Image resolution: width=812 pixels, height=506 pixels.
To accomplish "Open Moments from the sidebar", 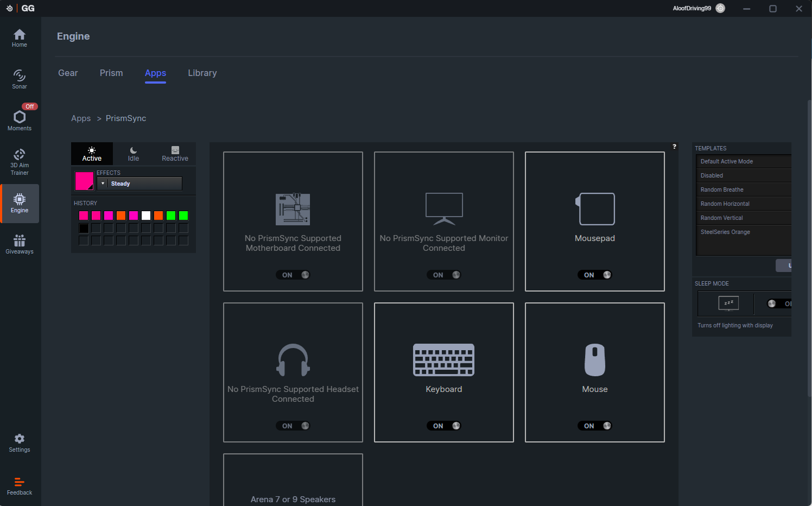I will coord(20,121).
